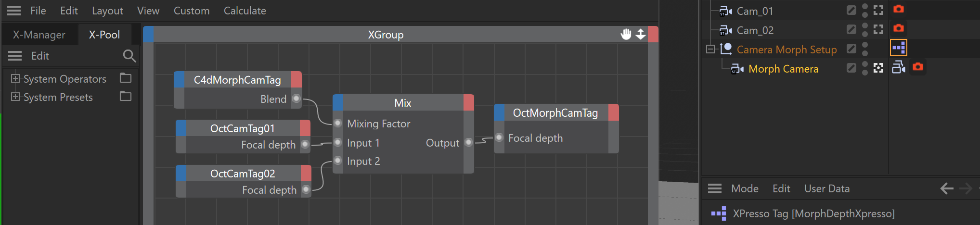The image size is (980, 225).
Task: Switch to the X-Manager tab
Action: pyautogui.click(x=39, y=35)
